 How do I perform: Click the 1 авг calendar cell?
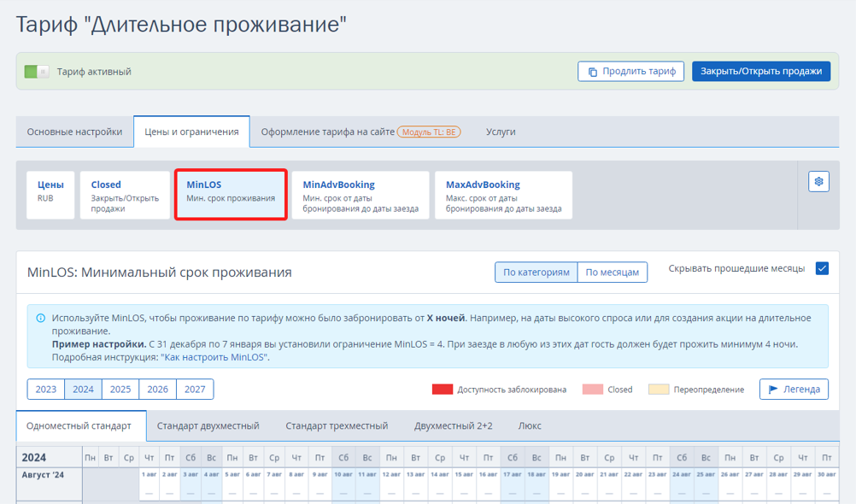point(149,483)
